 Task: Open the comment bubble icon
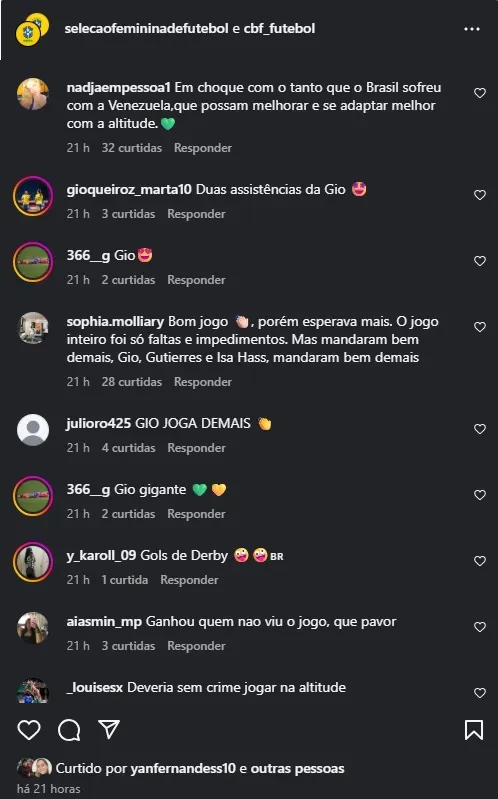(x=69, y=730)
